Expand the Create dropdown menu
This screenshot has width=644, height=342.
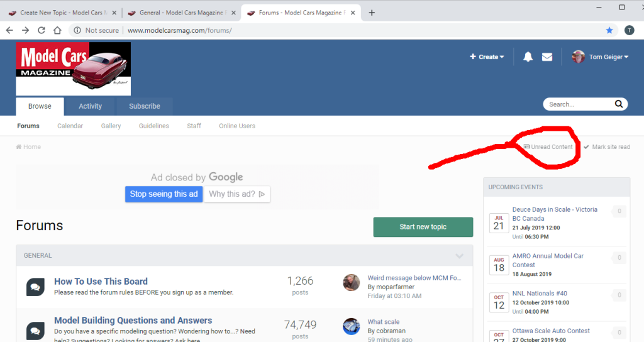[x=487, y=57]
